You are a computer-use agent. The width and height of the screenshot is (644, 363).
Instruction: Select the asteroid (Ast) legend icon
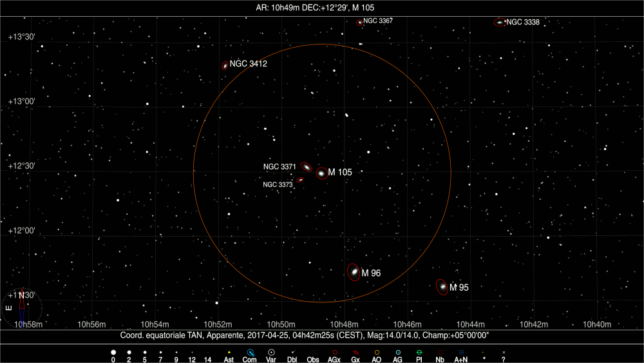pyautogui.click(x=229, y=352)
